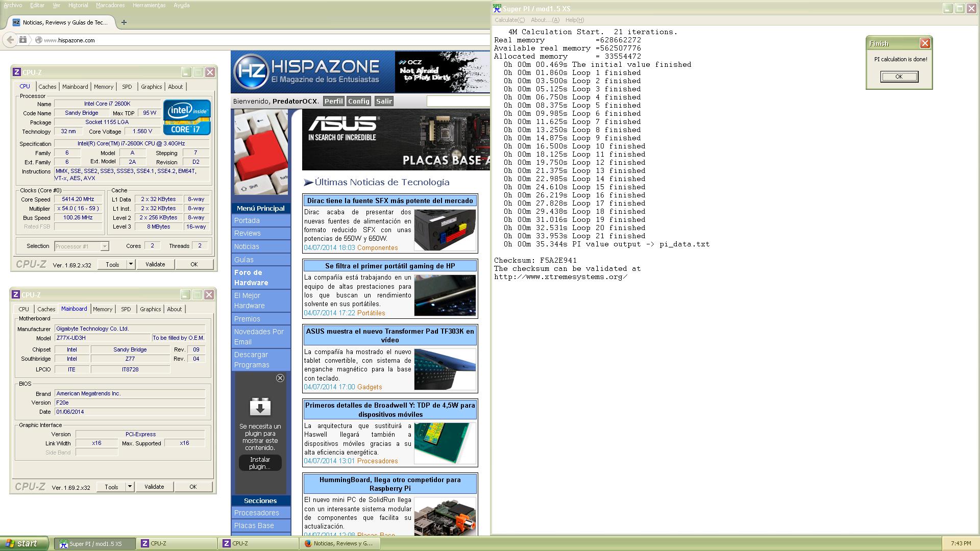This screenshot has height=551, width=980.
Task: Click the plugin download icon
Action: (260, 407)
